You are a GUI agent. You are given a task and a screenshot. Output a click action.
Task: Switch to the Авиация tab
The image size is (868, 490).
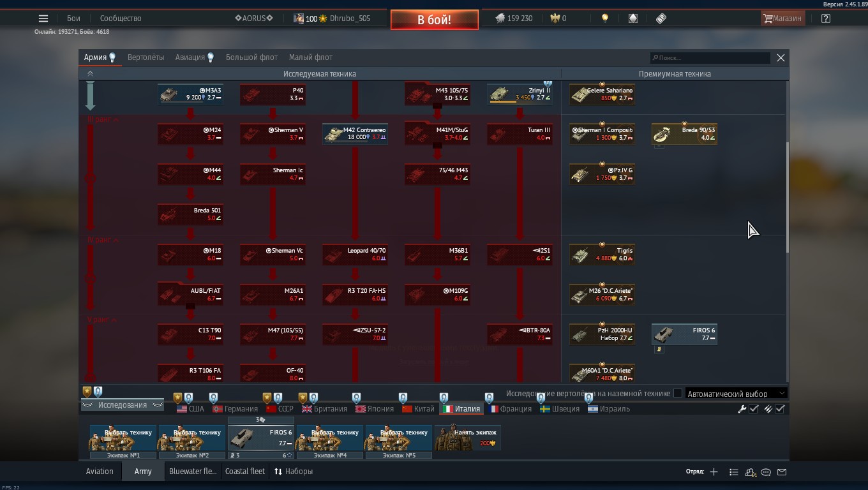[x=195, y=57]
